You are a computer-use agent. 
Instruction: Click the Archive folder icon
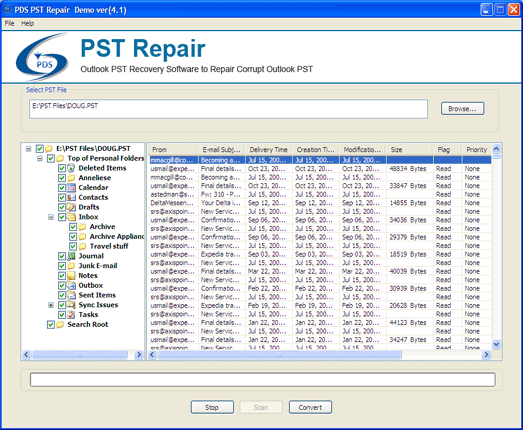coord(82,227)
